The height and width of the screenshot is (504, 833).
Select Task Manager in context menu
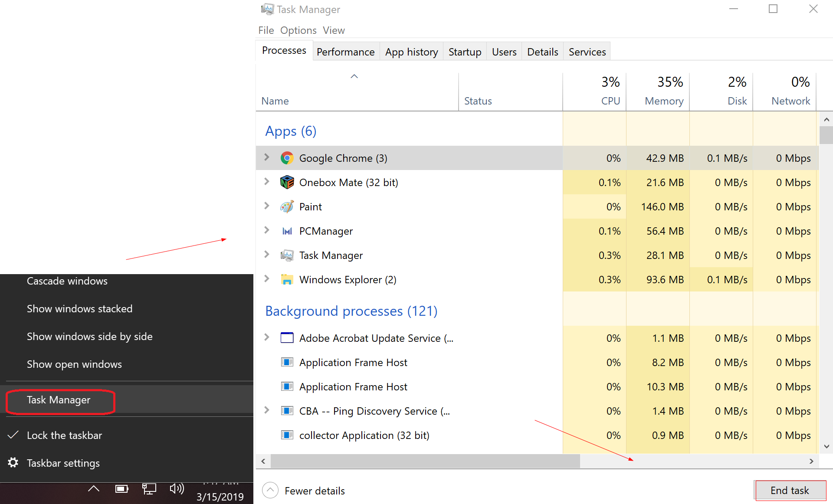pos(59,400)
